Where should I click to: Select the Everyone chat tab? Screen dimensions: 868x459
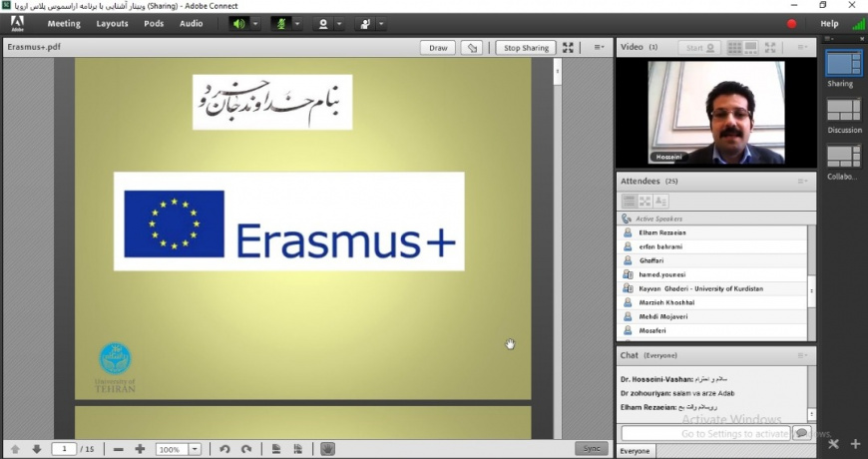click(635, 451)
